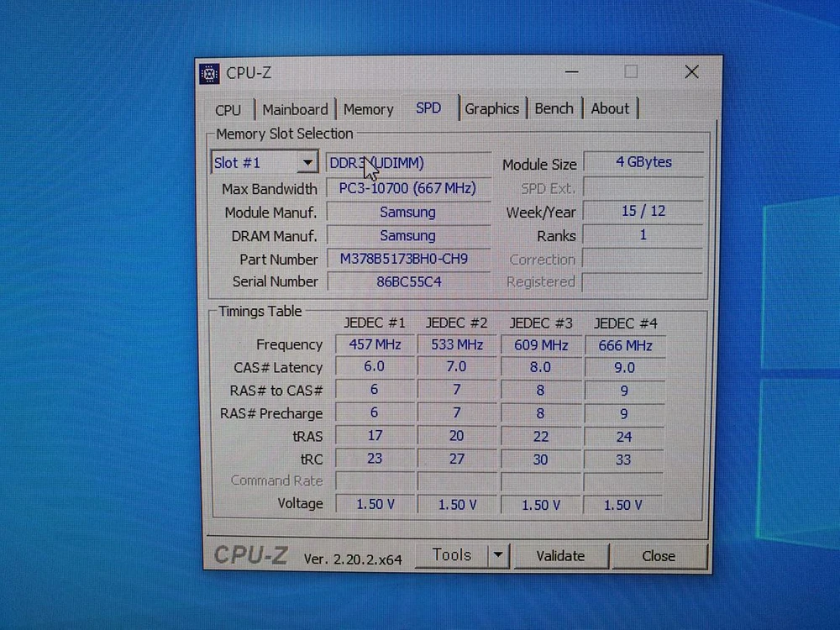This screenshot has height=630, width=840.
Task: Click the empty Registered field
Action: click(x=642, y=281)
